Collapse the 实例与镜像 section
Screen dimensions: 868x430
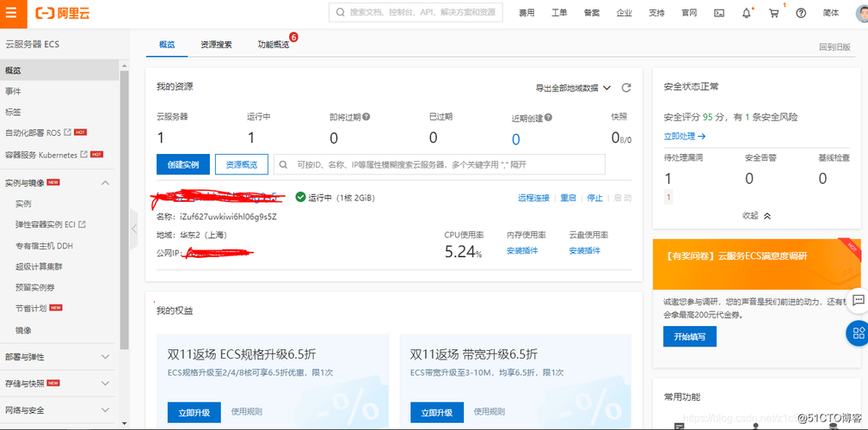click(x=105, y=182)
